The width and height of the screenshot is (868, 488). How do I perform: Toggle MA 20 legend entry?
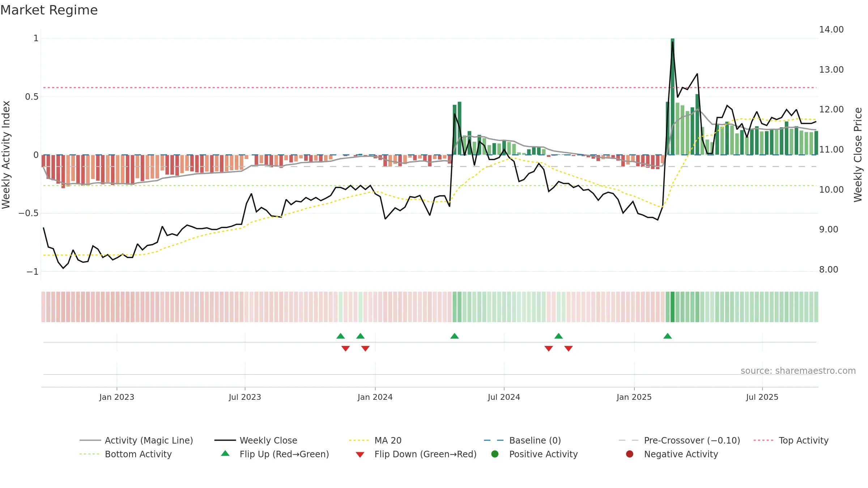pos(375,440)
